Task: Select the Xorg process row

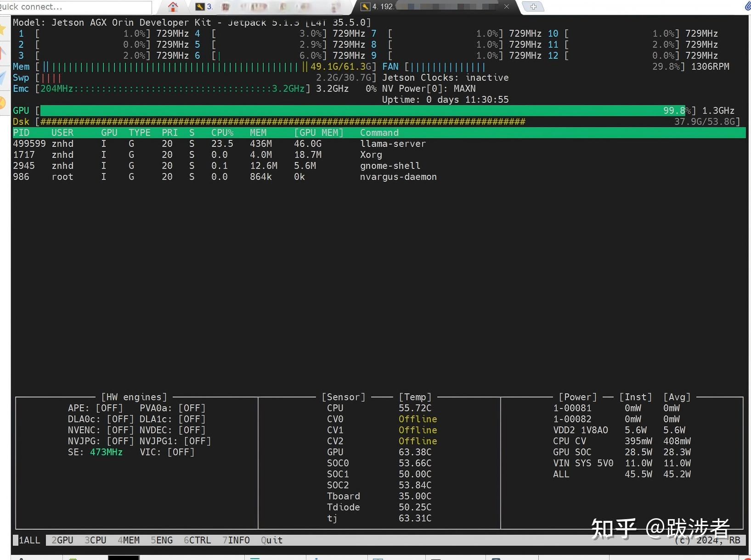Action: point(379,155)
